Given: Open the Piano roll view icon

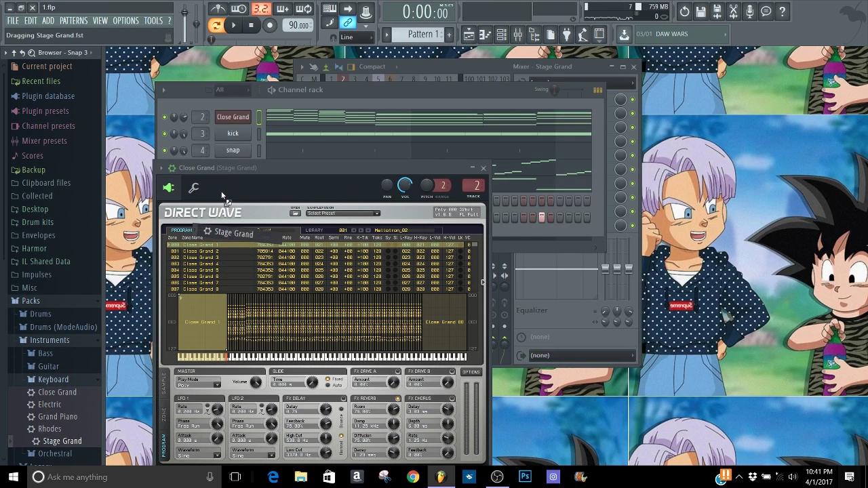Looking at the screenshot, I should coord(485,34).
